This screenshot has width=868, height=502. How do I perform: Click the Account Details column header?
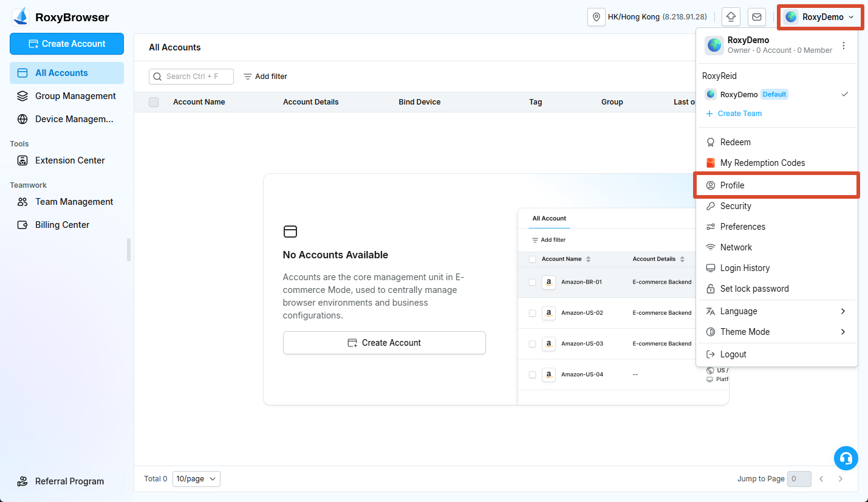(311, 102)
